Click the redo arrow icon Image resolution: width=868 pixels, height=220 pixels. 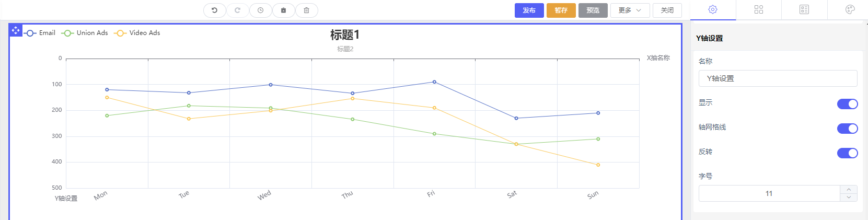(x=237, y=10)
